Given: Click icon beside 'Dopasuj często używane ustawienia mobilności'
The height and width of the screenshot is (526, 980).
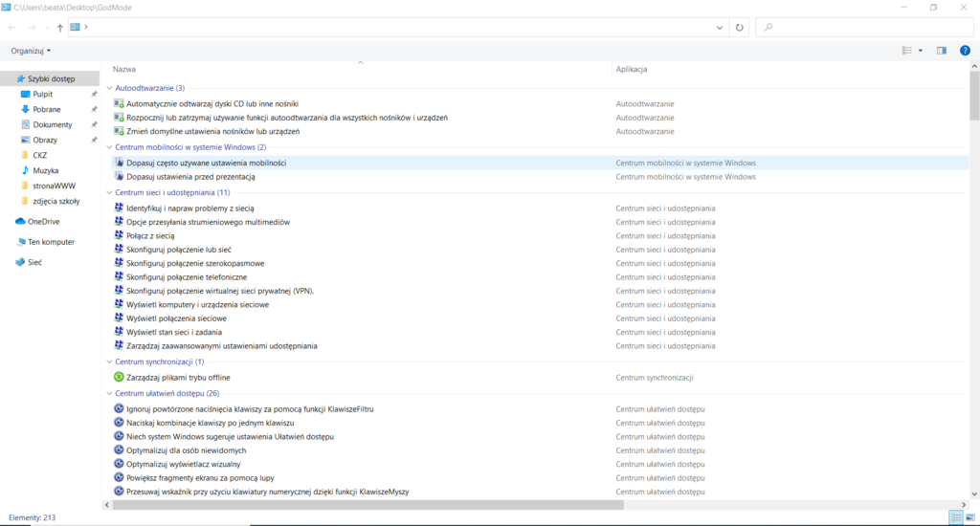Looking at the screenshot, I should click(x=119, y=163).
